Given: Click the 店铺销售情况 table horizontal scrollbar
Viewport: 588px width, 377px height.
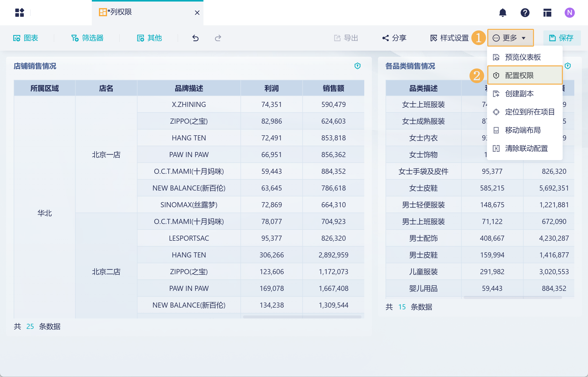Looking at the screenshot, I should click(x=302, y=317).
